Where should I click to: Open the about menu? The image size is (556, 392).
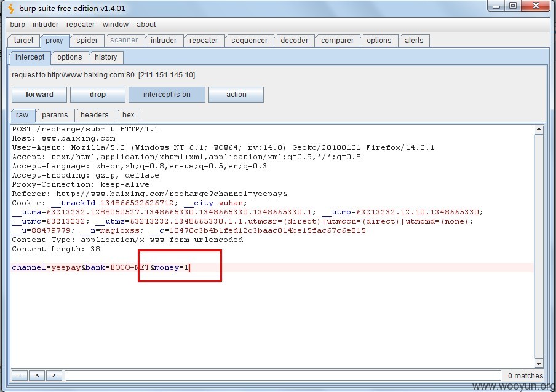(146, 25)
